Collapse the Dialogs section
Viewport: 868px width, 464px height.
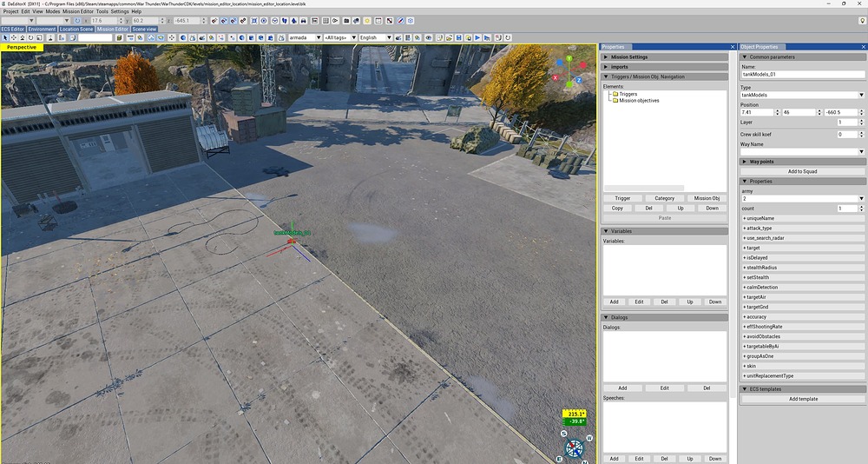665,318
